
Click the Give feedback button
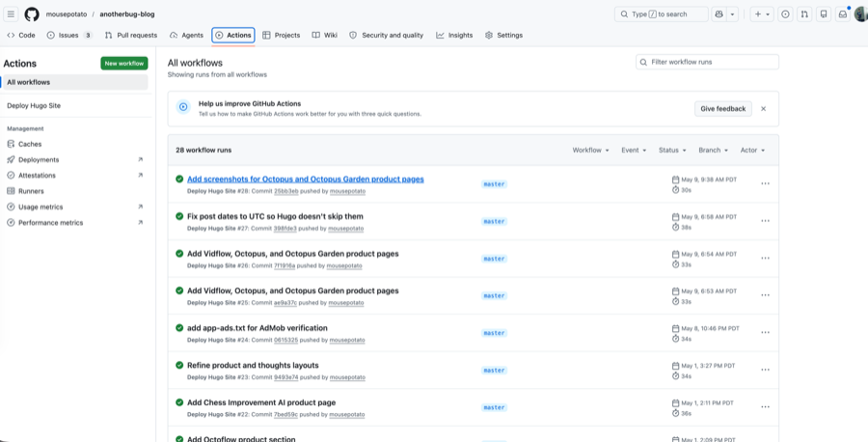pos(723,108)
